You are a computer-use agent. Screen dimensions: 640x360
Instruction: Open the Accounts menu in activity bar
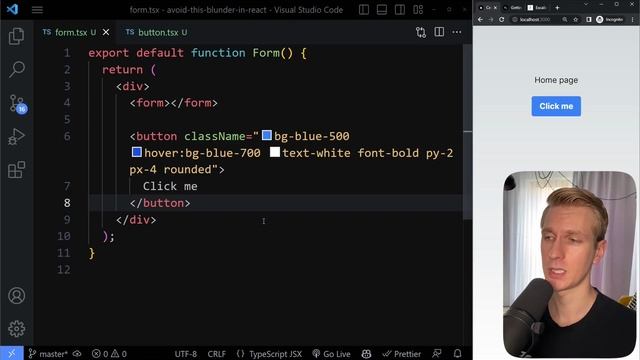16,296
